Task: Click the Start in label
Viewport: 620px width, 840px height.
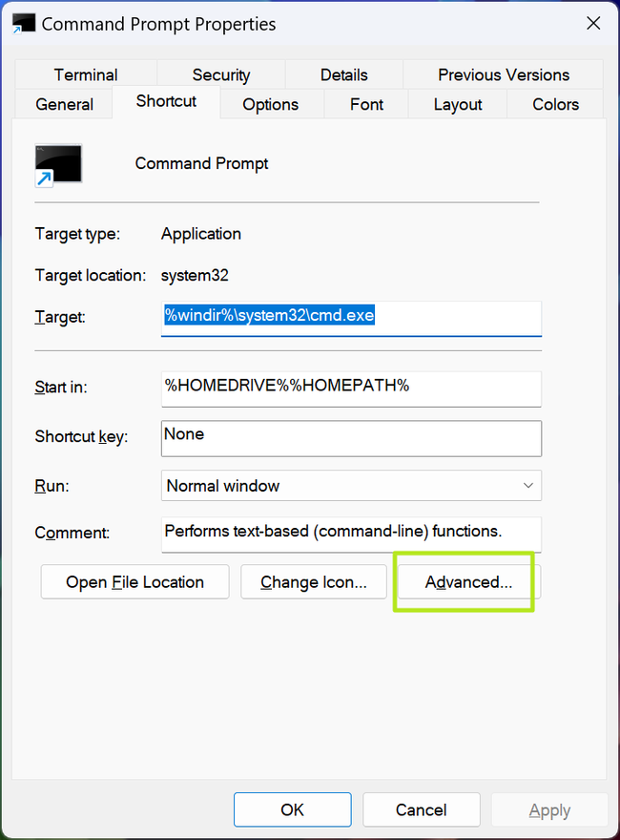Action: click(x=61, y=387)
